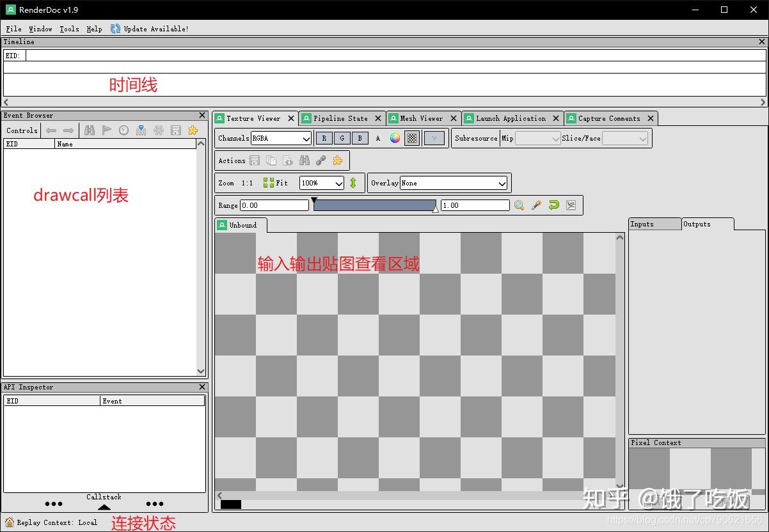
Task: Open the Tools menu in the menu bar
Action: [69, 29]
